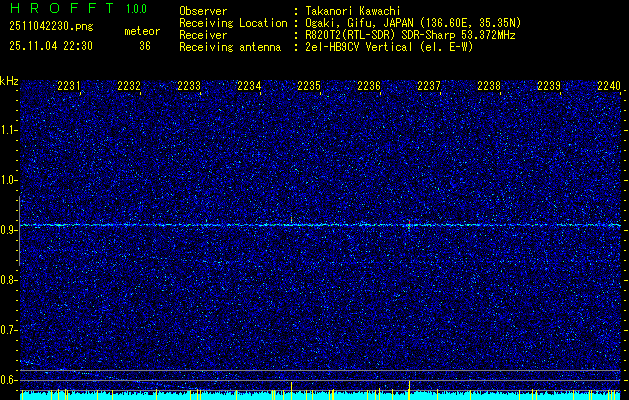Image resolution: width=629 pixels, height=400 pixels.
Task: Click the 'Receiving antenna' label
Action: [230, 47]
